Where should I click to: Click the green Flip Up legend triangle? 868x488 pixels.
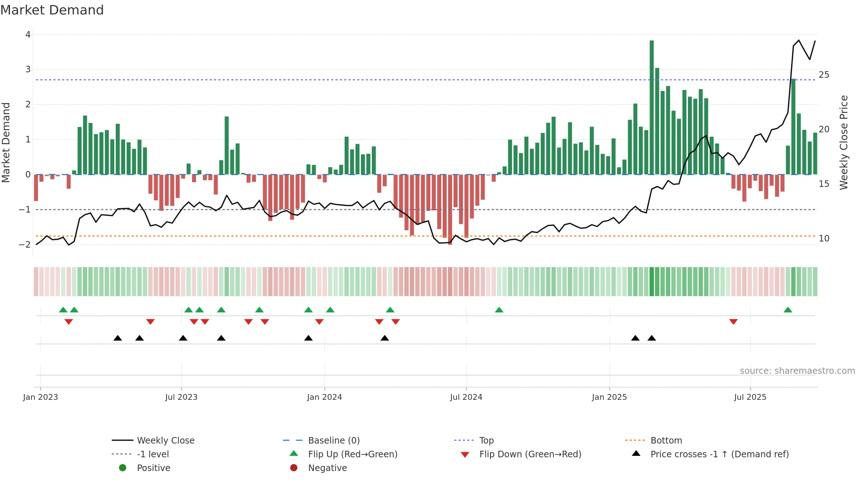coord(294,453)
